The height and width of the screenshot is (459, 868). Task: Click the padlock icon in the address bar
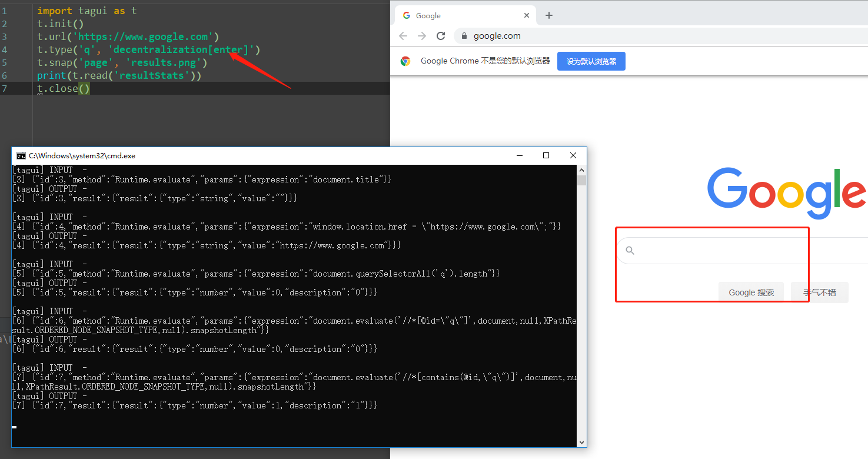pos(464,36)
